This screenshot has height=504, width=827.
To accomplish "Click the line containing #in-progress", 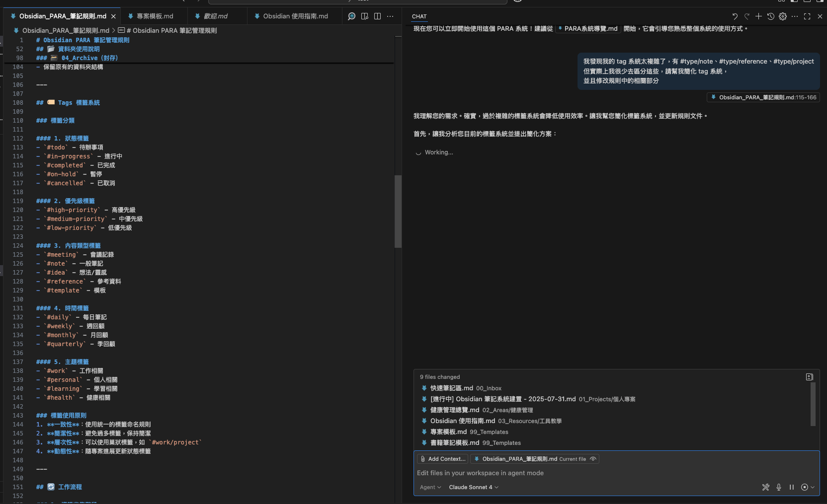I will pyautogui.click(x=79, y=156).
